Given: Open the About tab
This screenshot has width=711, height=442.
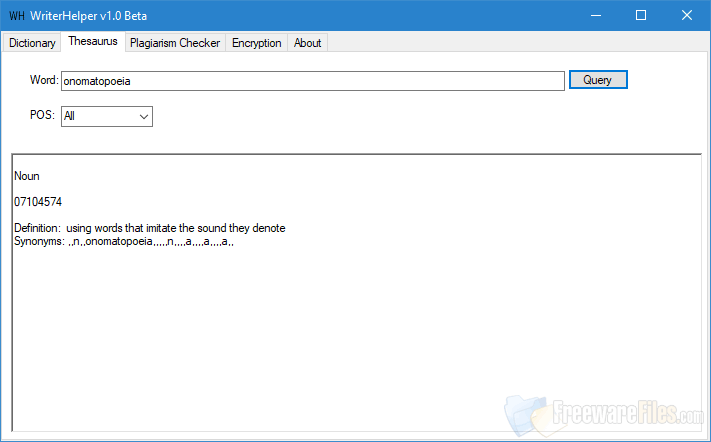Looking at the screenshot, I should (x=307, y=43).
